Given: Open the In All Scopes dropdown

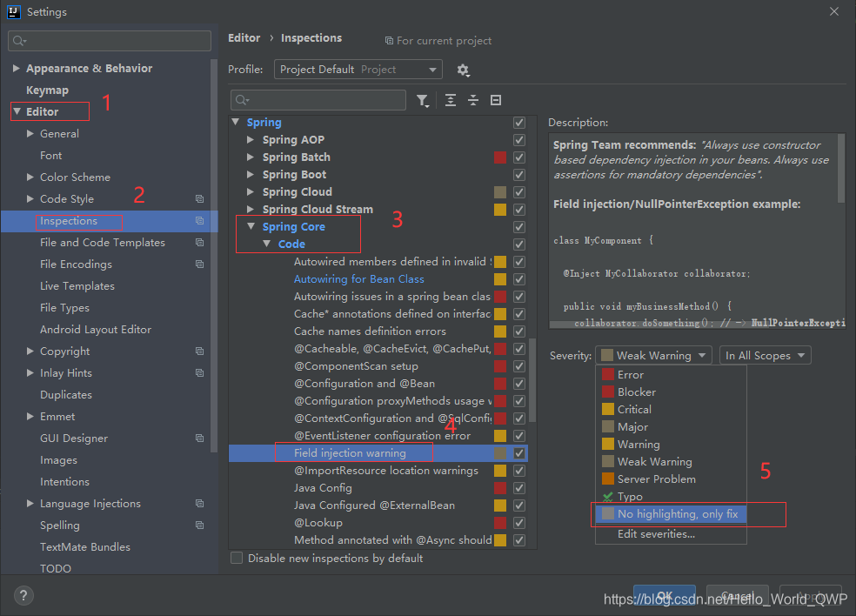Looking at the screenshot, I should tap(765, 356).
